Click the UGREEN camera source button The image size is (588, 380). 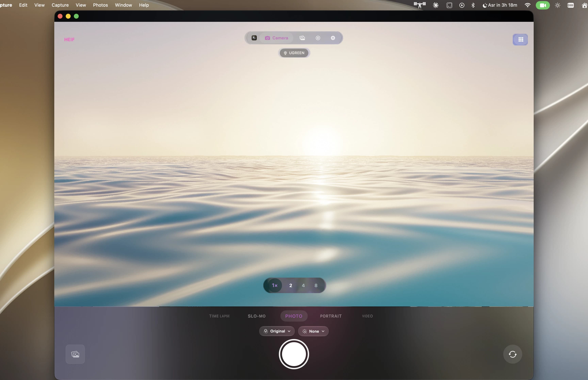click(294, 53)
